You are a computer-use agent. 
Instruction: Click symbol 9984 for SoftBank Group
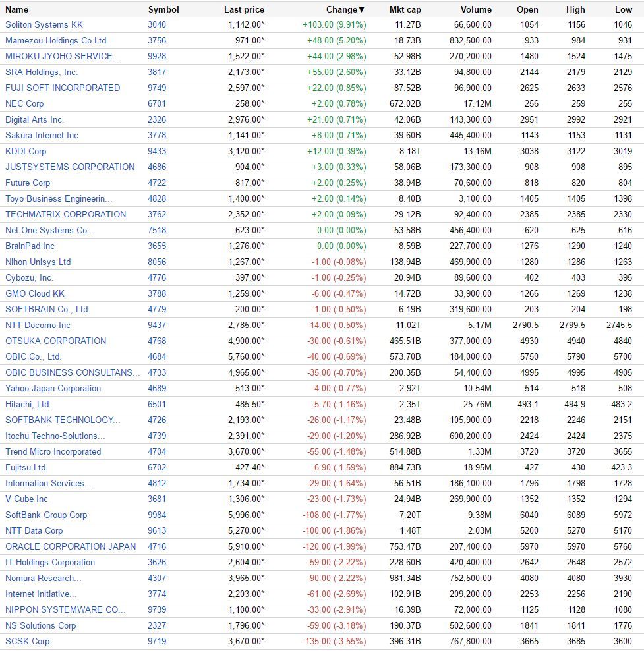[x=157, y=515]
